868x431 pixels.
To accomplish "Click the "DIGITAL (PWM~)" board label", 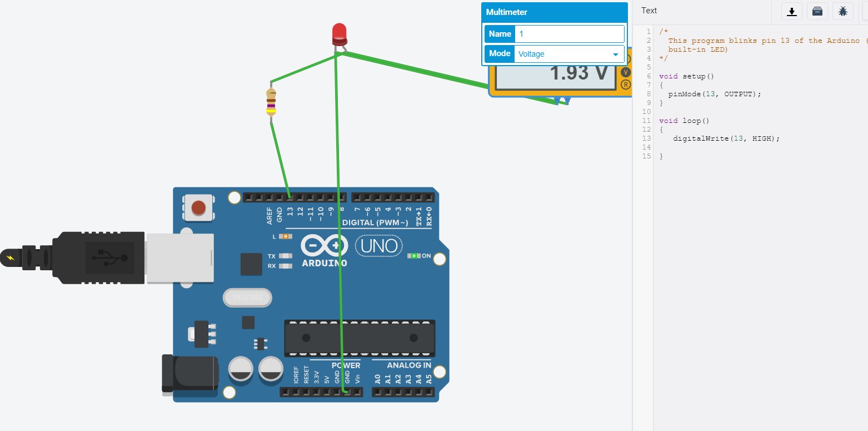I will [x=375, y=222].
